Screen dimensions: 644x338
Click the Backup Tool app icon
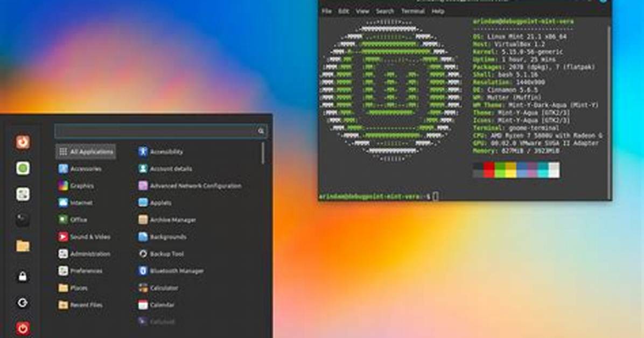pyautogui.click(x=143, y=254)
